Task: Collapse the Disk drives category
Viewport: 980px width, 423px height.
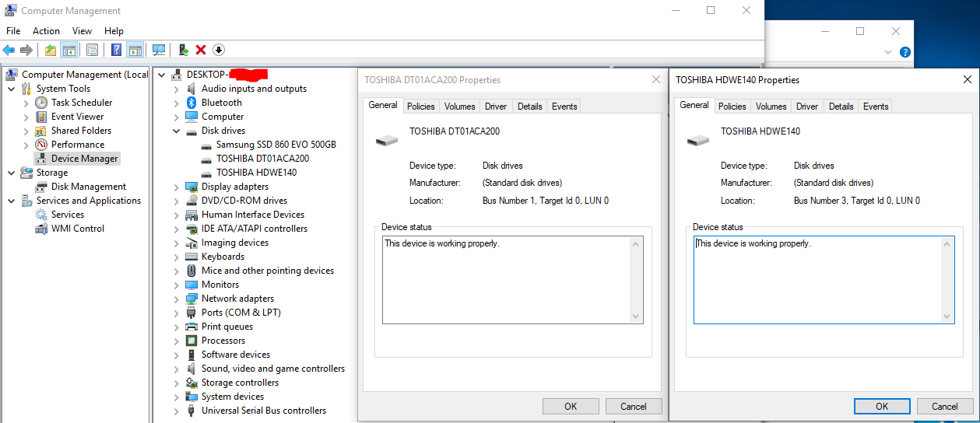Action: 177,131
